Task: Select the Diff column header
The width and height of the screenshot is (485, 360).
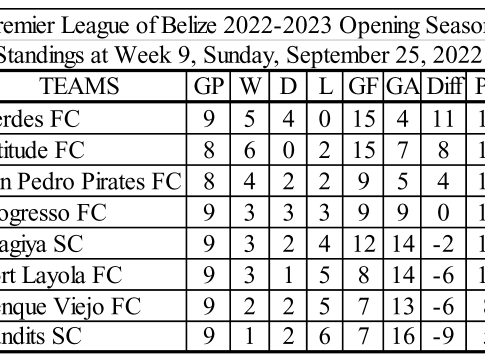Action: [444, 86]
